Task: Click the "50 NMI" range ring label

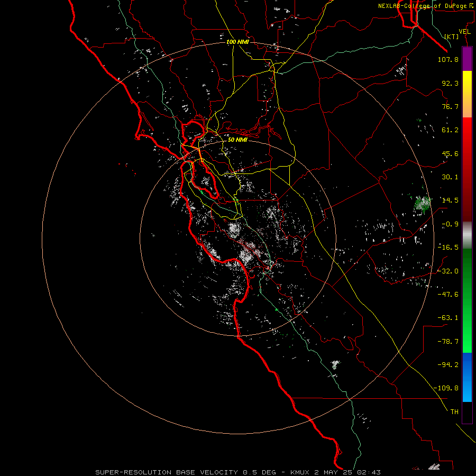Action: coord(237,140)
